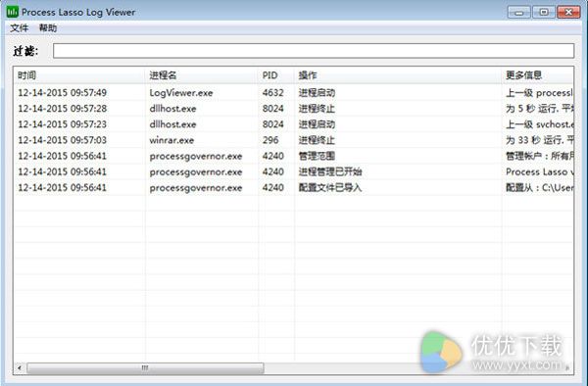Sort by the 进程名 column header
Screen dimensions: 588x386
tap(201, 75)
